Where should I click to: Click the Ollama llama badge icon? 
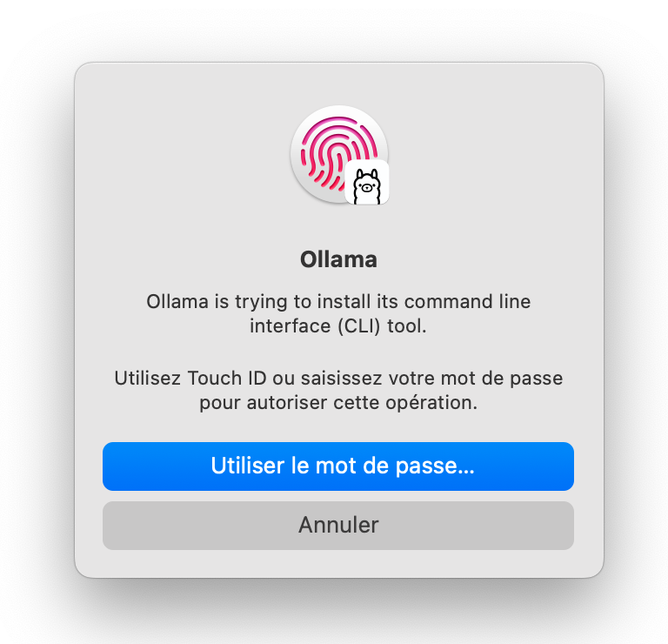tap(367, 183)
